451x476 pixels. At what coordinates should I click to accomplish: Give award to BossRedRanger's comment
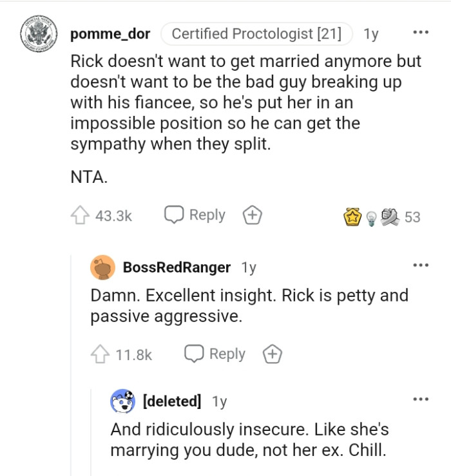272,354
